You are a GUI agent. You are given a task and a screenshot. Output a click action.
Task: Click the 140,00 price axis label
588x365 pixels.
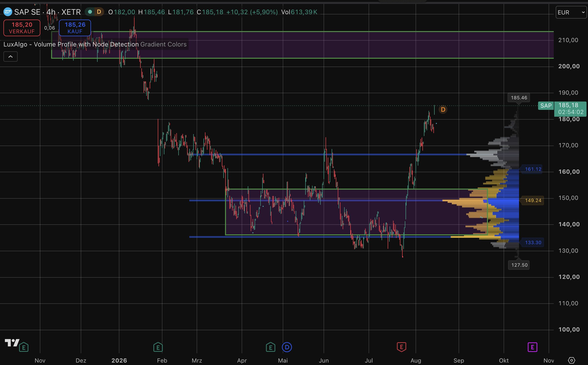[x=569, y=224]
